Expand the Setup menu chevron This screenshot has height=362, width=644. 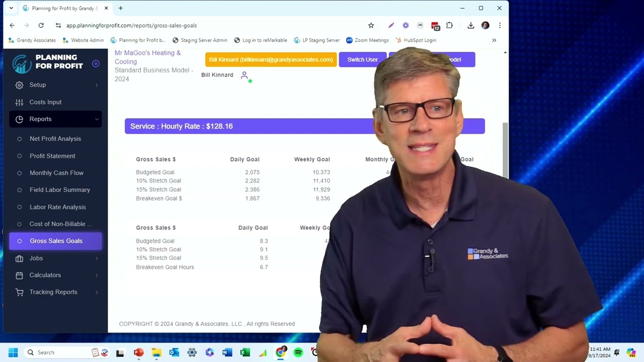pyautogui.click(x=97, y=85)
